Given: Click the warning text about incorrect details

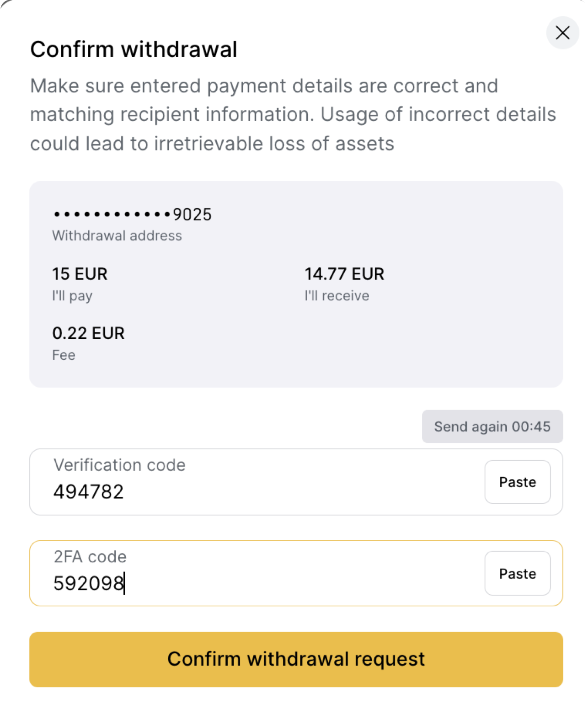Looking at the screenshot, I should pos(293,115).
